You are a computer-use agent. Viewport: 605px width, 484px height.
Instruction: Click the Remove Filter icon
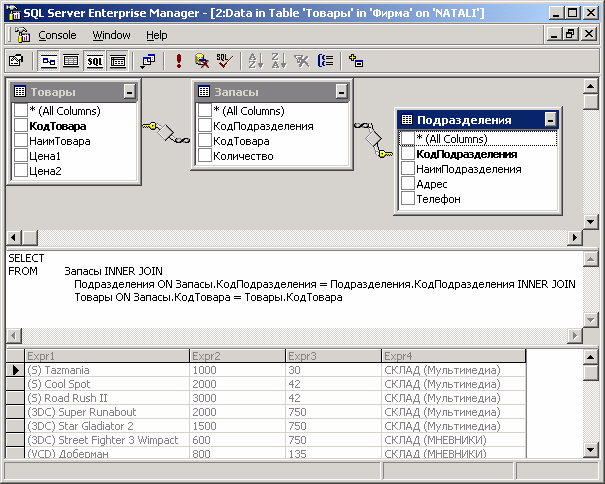(x=302, y=61)
